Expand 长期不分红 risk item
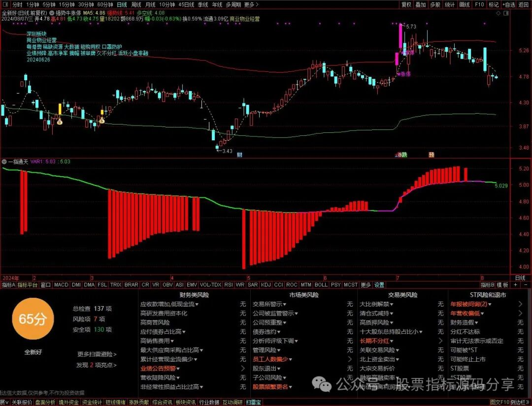 click(x=377, y=341)
